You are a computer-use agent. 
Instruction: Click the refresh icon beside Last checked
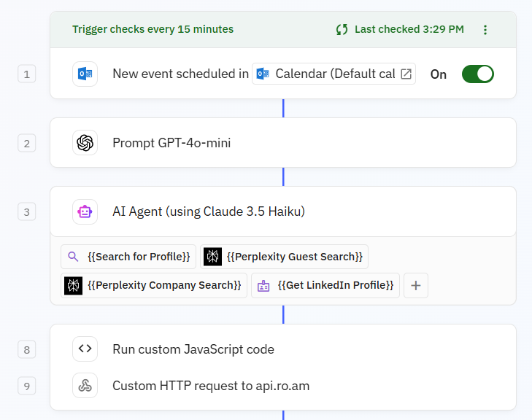point(342,29)
